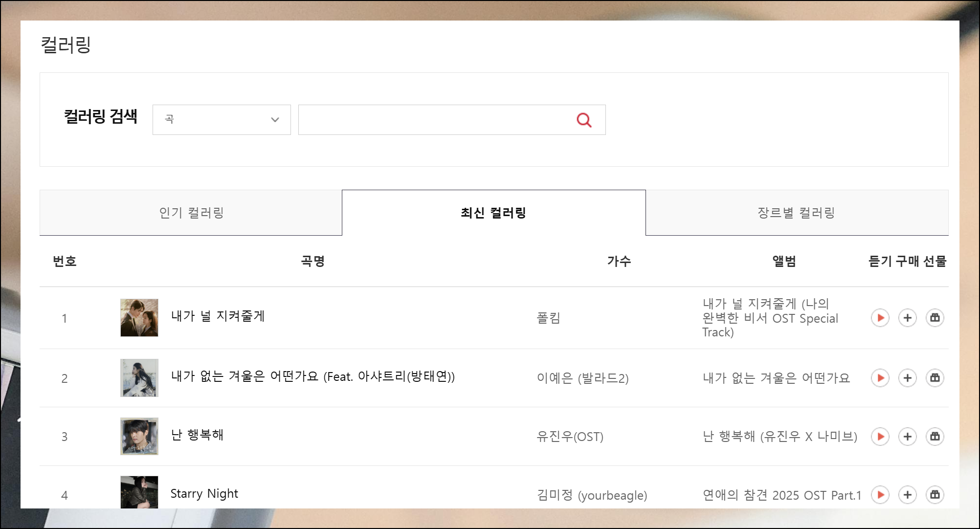Click plus icon for 난 행복해
The width and height of the screenshot is (980, 529).
[907, 437]
